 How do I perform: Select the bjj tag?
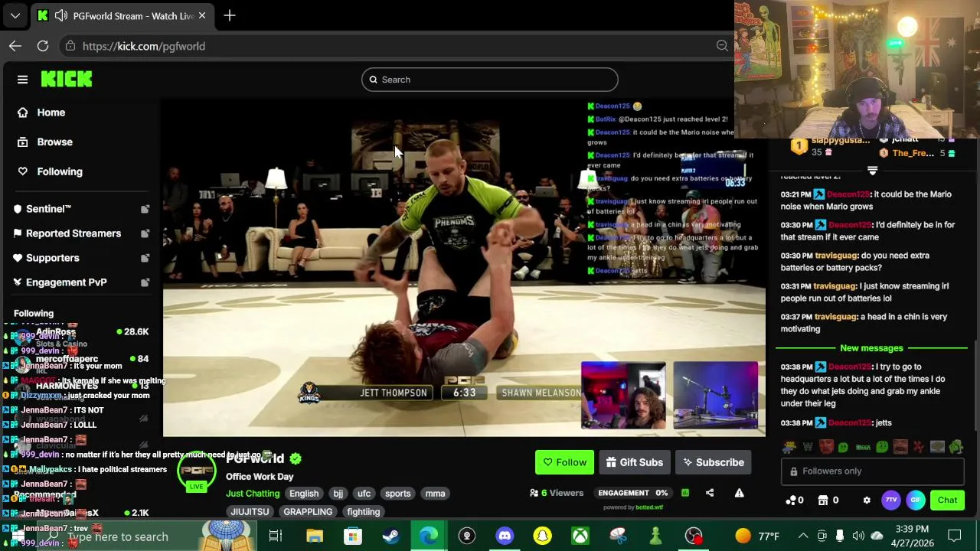point(338,494)
